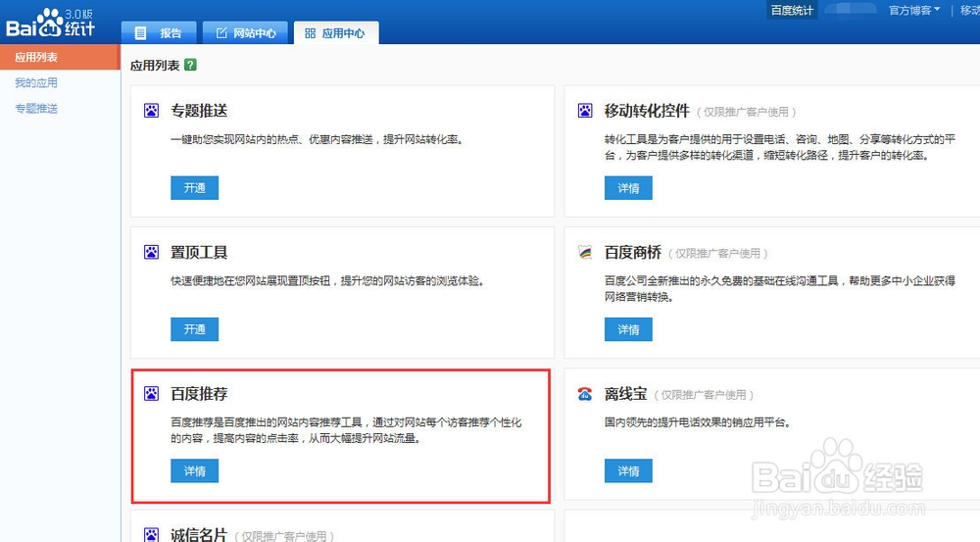Image resolution: width=980 pixels, height=542 pixels.
Task: Click the paw icon of 移动转化控件
Action: tap(585, 111)
